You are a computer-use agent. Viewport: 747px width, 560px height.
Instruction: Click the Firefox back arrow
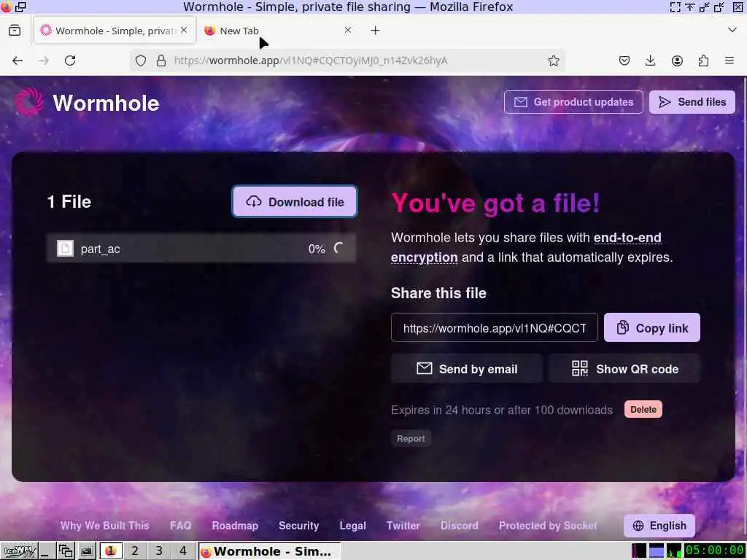coord(18,61)
